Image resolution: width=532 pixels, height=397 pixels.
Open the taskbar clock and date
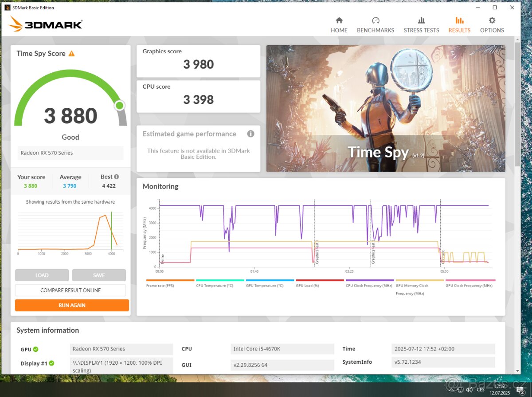coord(500,389)
